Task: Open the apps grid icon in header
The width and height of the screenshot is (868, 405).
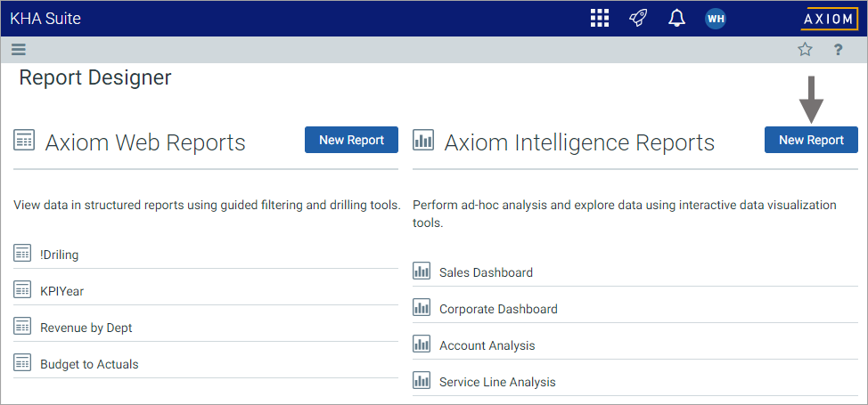Action: point(600,19)
